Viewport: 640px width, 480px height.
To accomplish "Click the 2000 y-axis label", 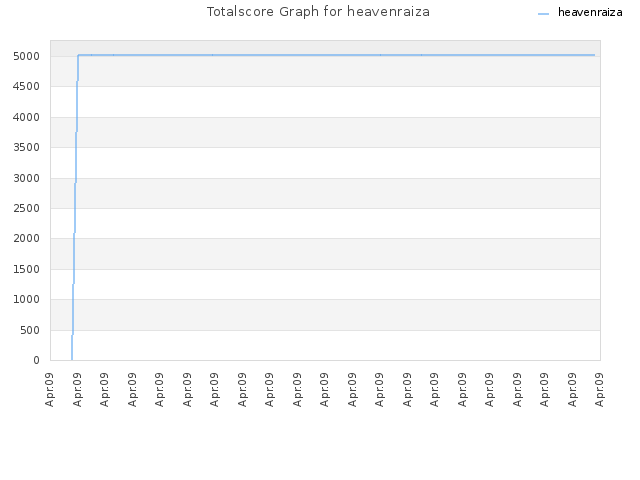I will [x=27, y=238].
